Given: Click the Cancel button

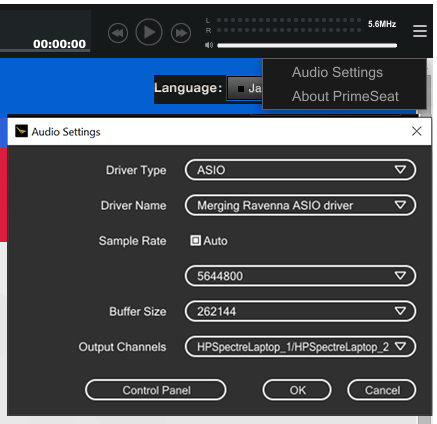Looking at the screenshot, I should click(382, 390).
